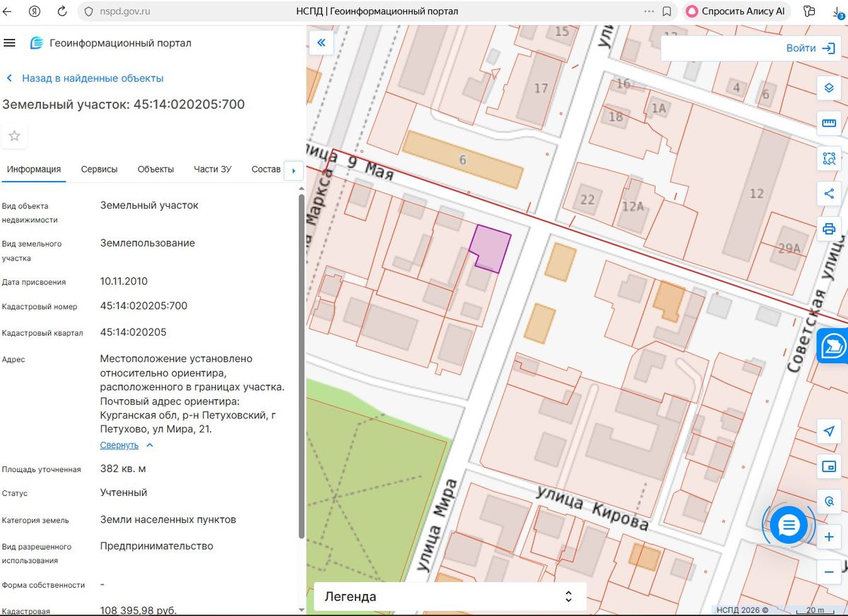Open the hamburger menu in portal header
The image size is (848, 616).
coord(9,43)
